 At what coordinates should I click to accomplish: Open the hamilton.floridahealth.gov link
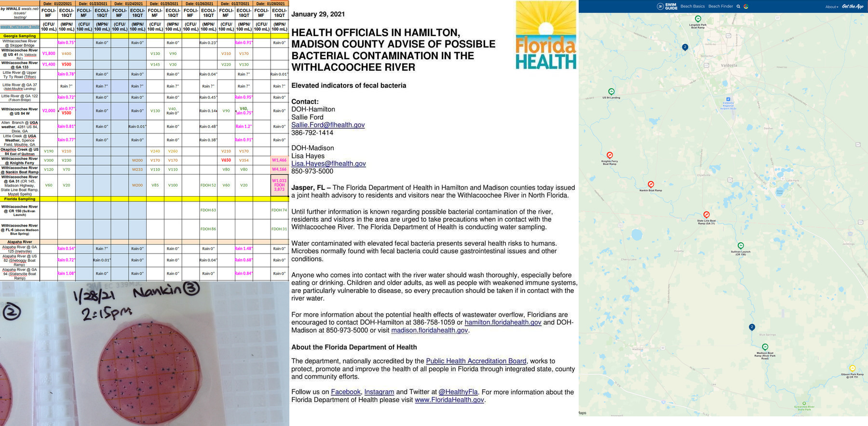pos(503,322)
